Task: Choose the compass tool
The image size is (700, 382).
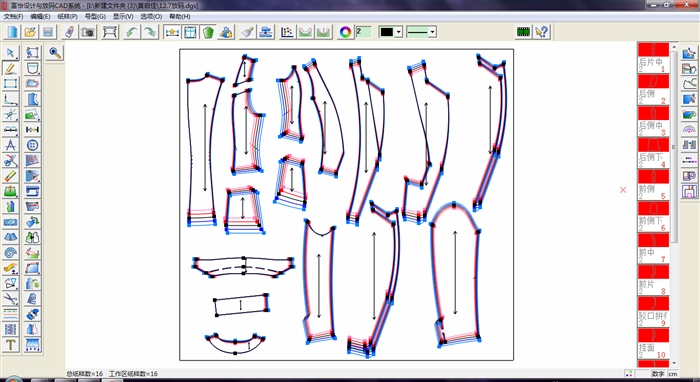Action: [11, 145]
